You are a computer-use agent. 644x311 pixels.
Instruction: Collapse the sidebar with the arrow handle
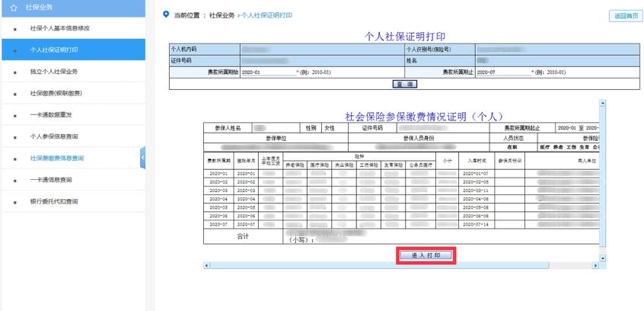142,158
